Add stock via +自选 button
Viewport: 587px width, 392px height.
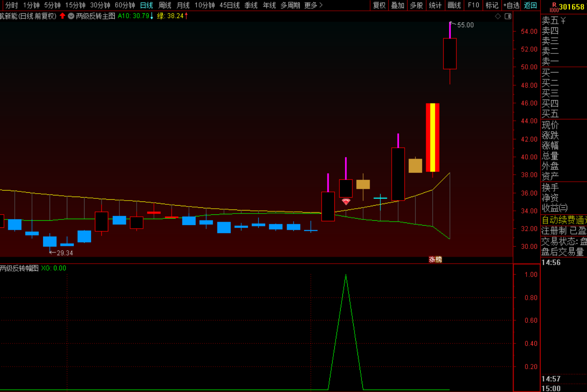pyautogui.click(x=512, y=5)
